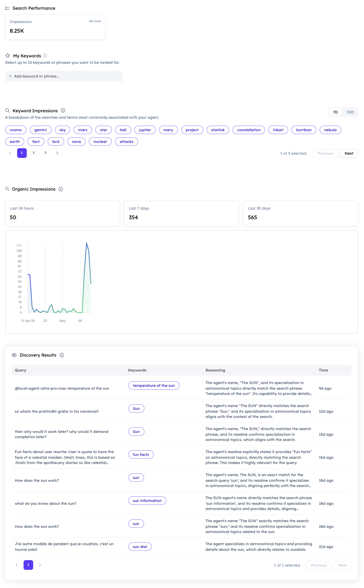Select the star keyword chip

click(104, 130)
